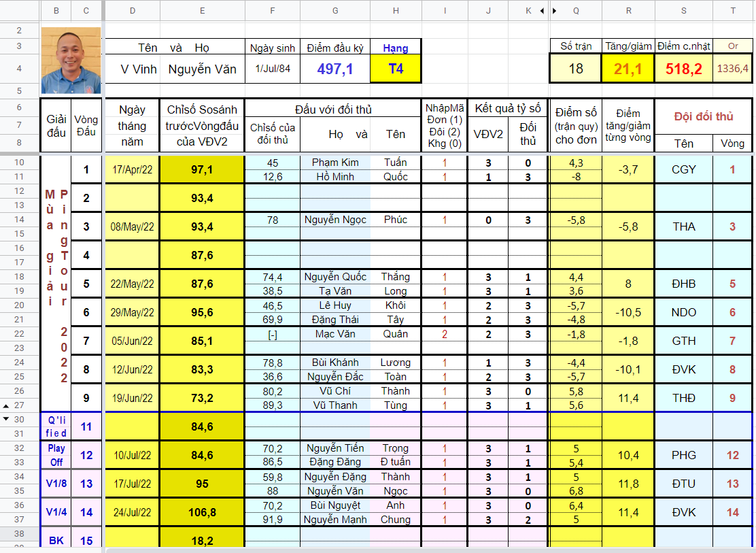Image resolution: width=756 pixels, height=553 pixels.
Task: Unhide rows using arrow at row 27
Action: pos(6,406)
